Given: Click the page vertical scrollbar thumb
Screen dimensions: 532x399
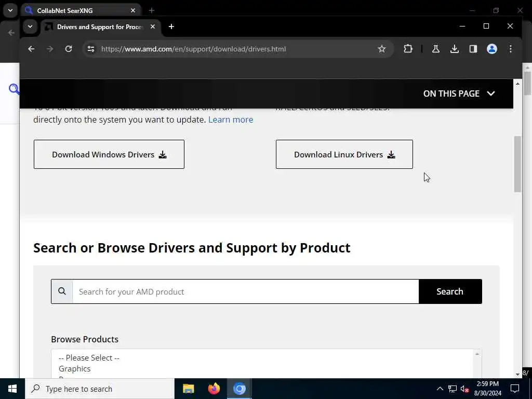Looking at the screenshot, I should click(517, 164).
